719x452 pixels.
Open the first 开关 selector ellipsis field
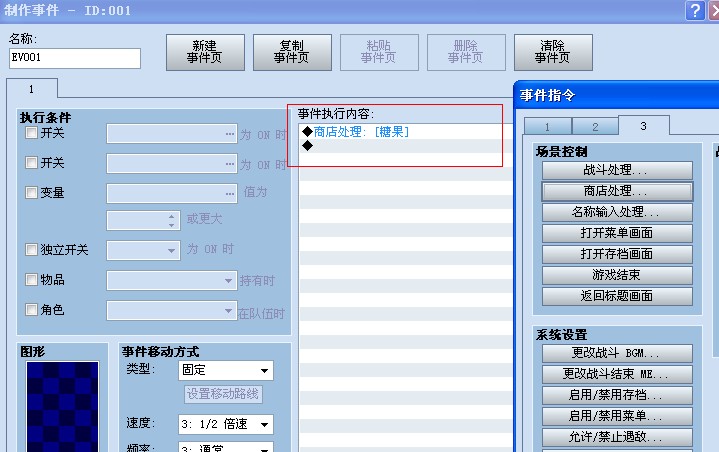point(172,133)
